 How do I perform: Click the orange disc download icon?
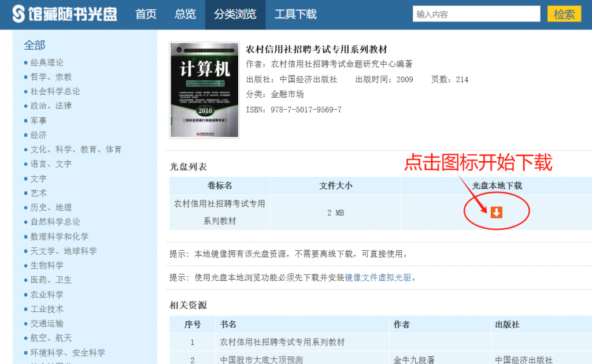497,213
